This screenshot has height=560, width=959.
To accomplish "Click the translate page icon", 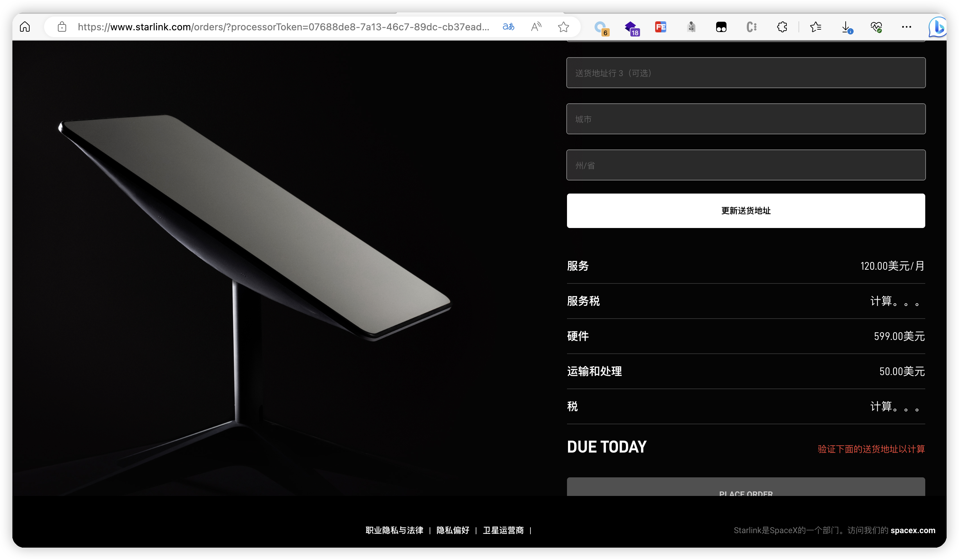I will [x=508, y=27].
